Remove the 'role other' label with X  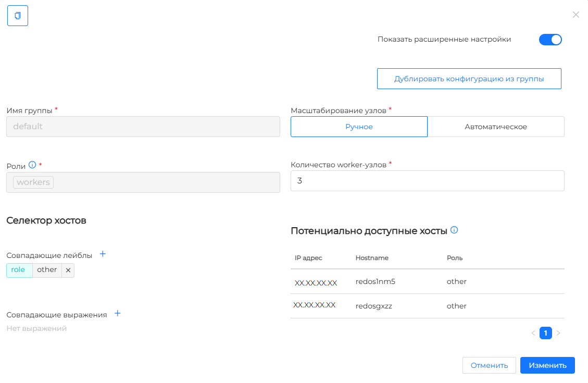tap(68, 270)
